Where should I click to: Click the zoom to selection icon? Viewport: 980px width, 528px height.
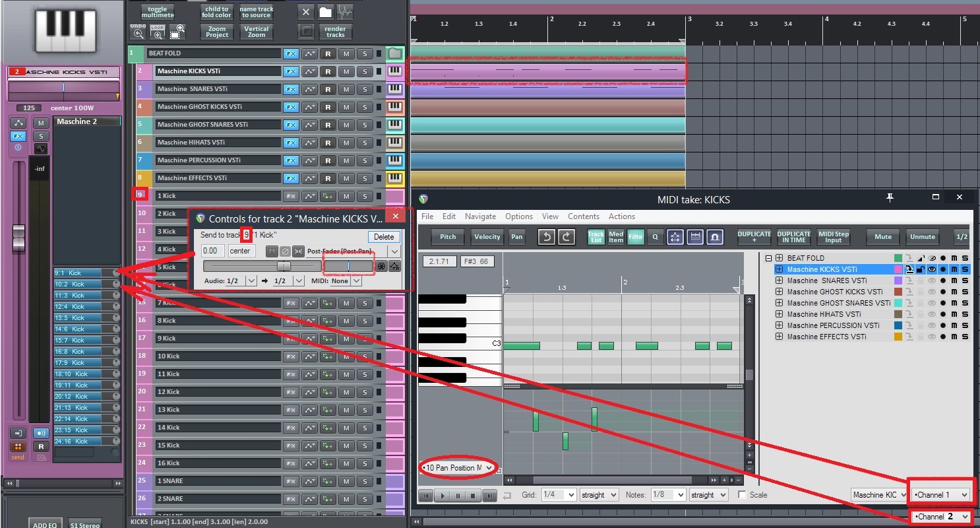point(177,30)
